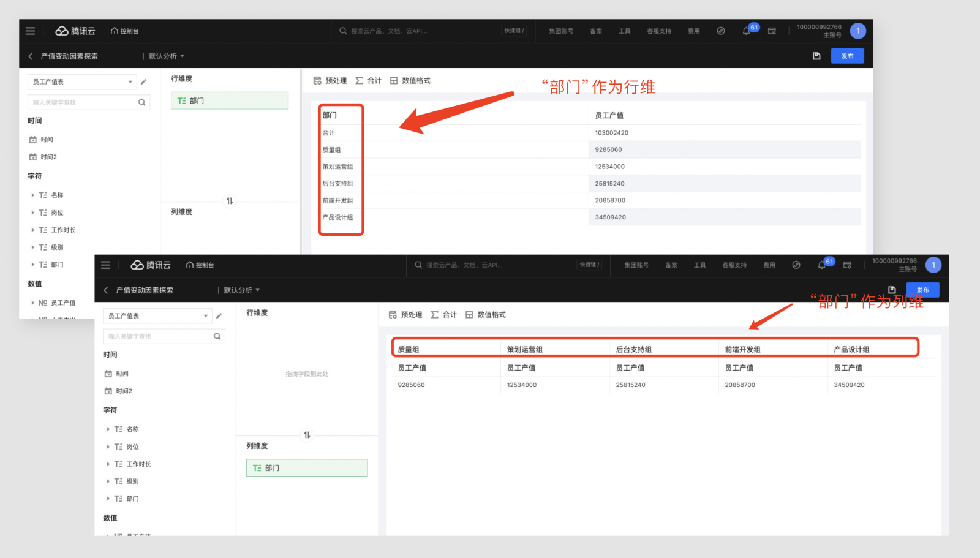The height and width of the screenshot is (558, 980).
Task: Swap row and column dimensions, front window
Action: (307, 435)
